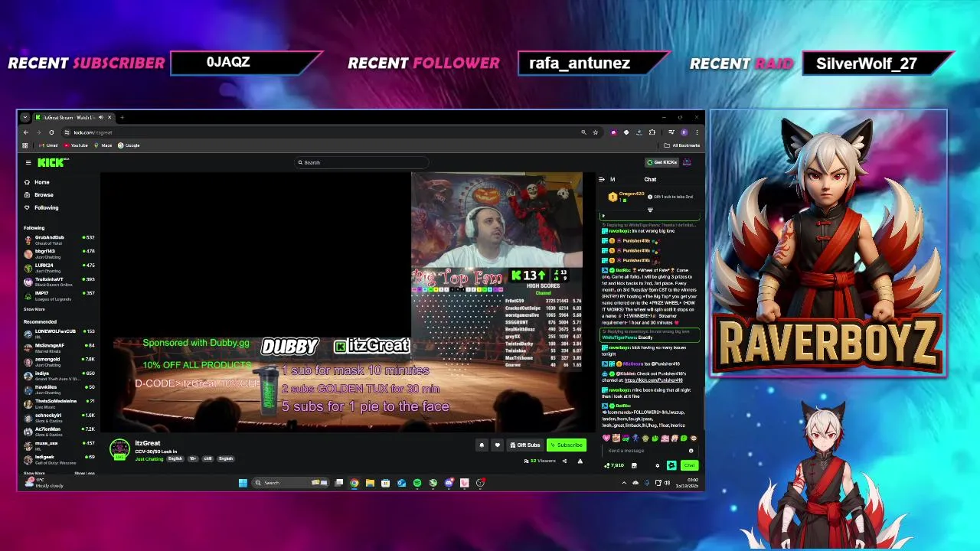Viewport: 980px width, 551px height.
Task: Collapse the Recommended list with Show Less
Action: [84, 474]
